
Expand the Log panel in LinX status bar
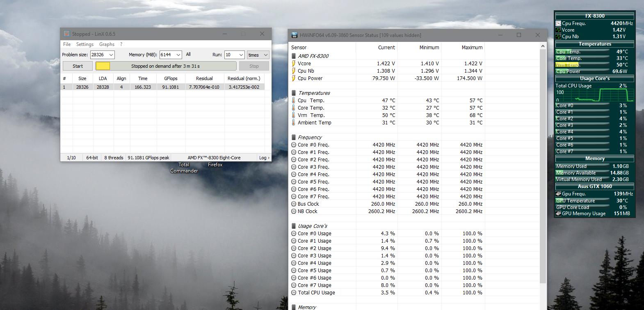tap(265, 158)
